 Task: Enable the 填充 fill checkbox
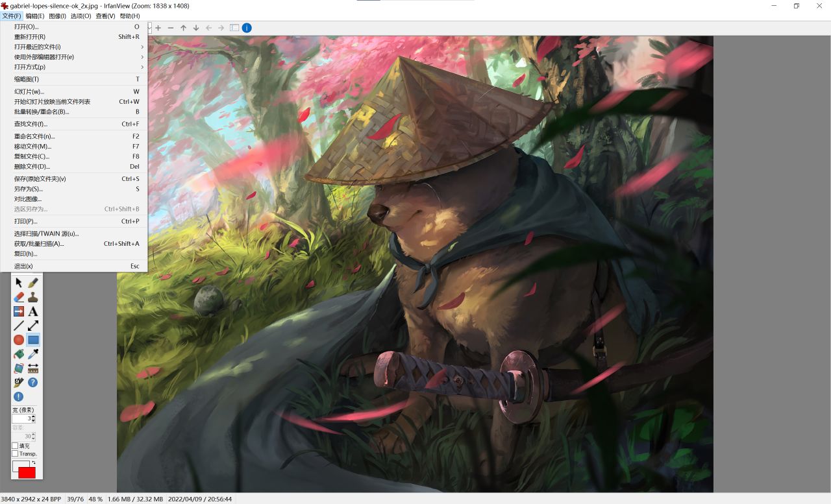tap(15, 446)
